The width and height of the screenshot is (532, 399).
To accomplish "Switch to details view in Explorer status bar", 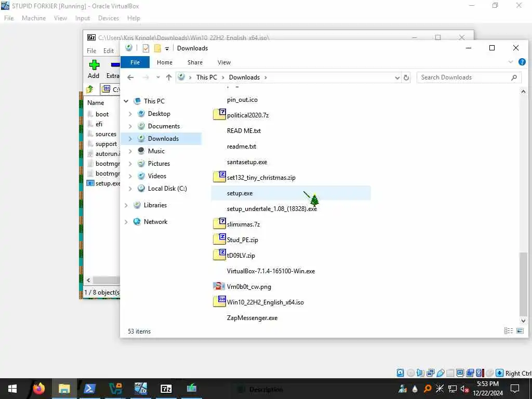I will pyautogui.click(x=508, y=331).
